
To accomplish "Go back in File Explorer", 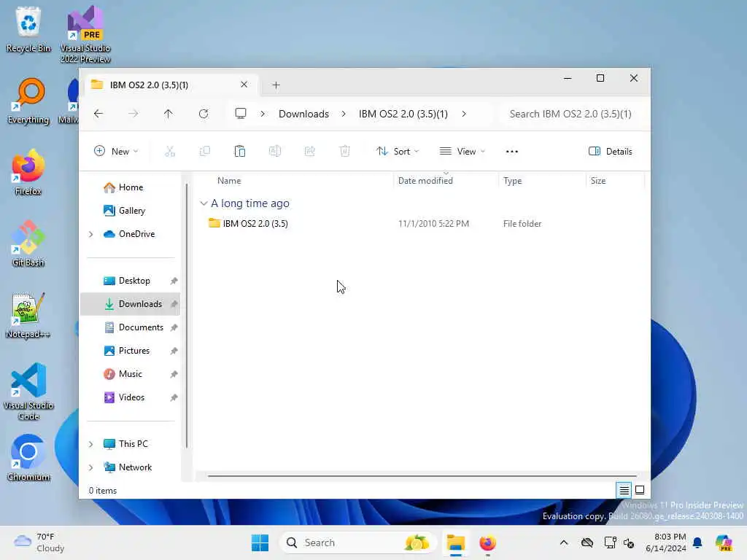I will 98,114.
